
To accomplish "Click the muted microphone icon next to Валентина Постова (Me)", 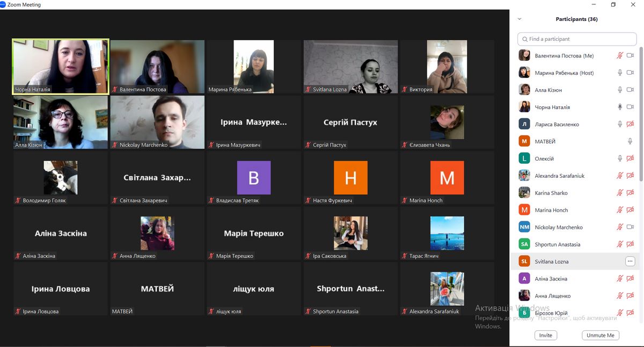I will pos(620,55).
